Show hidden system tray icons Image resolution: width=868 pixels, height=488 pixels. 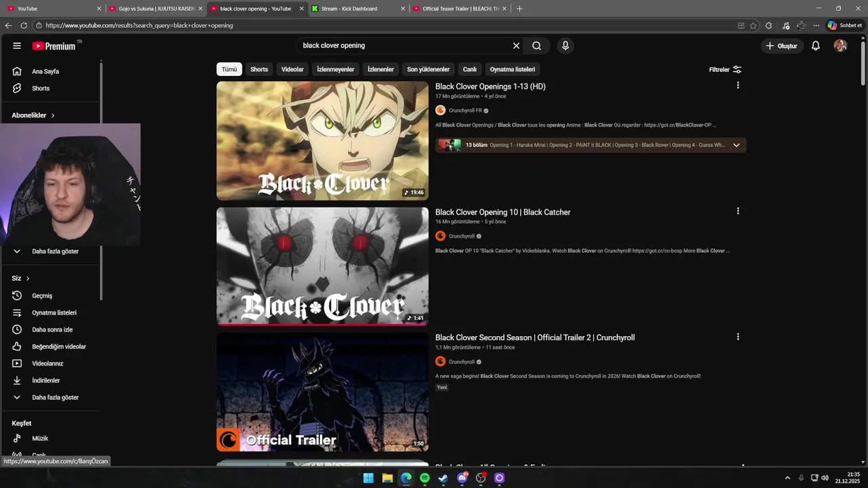pos(787,477)
